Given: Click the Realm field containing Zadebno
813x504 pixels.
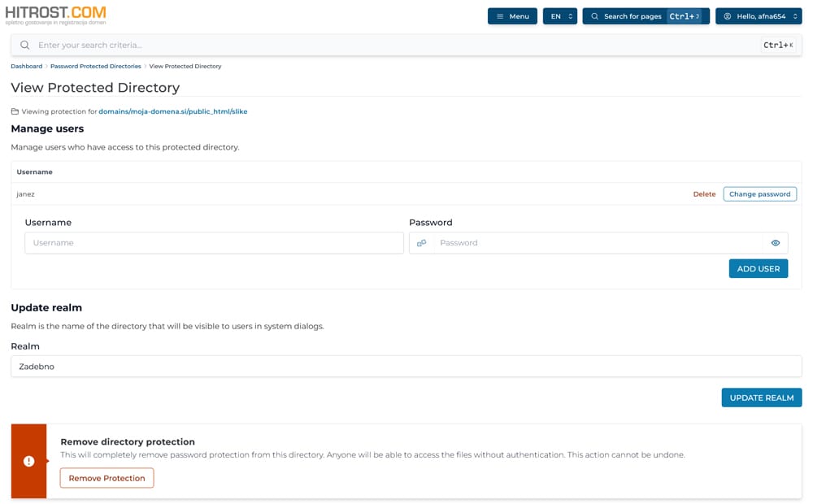Looking at the screenshot, I should click(x=406, y=367).
